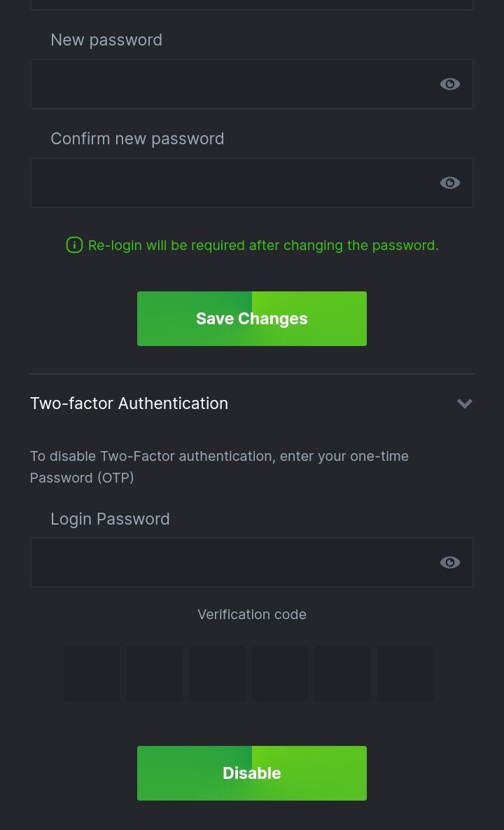Click the info icon beside re-login notice
This screenshot has height=830, width=504.
[x=74, y=245]
